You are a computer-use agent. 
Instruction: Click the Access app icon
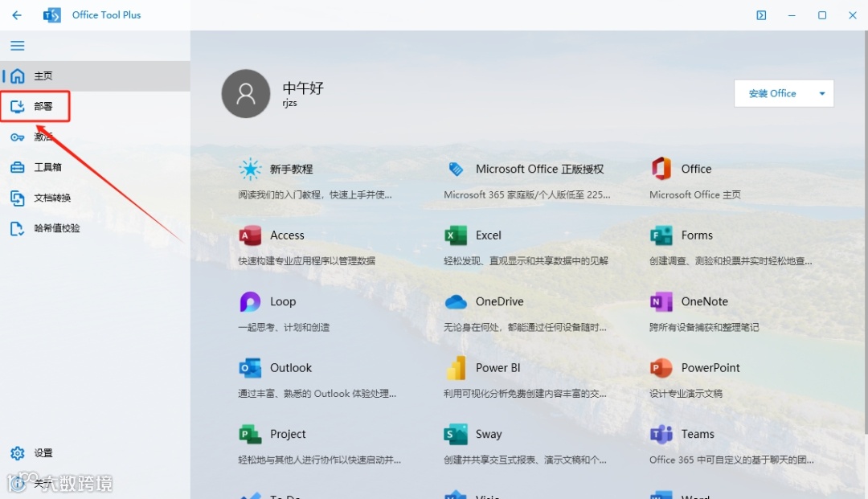(x=250, y=235)
